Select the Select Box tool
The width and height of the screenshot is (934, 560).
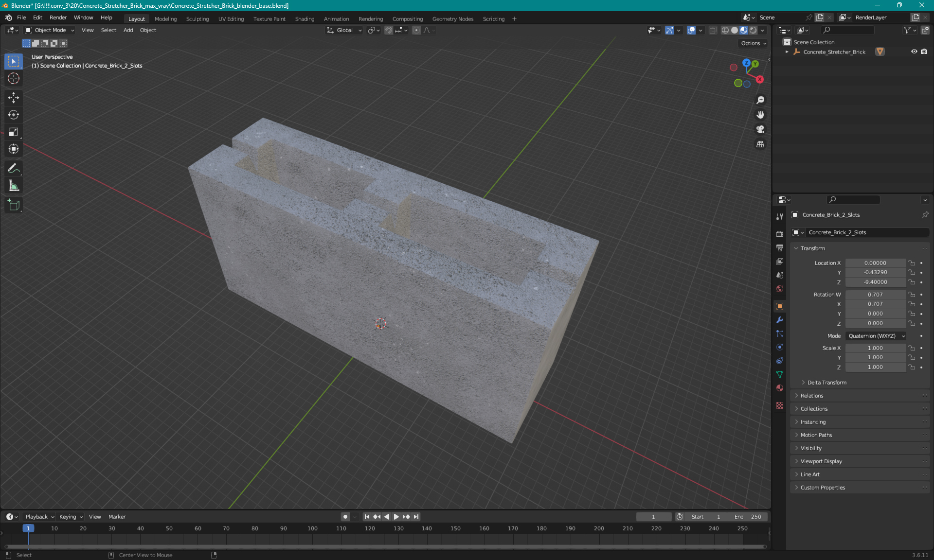[x=14, y=61]
